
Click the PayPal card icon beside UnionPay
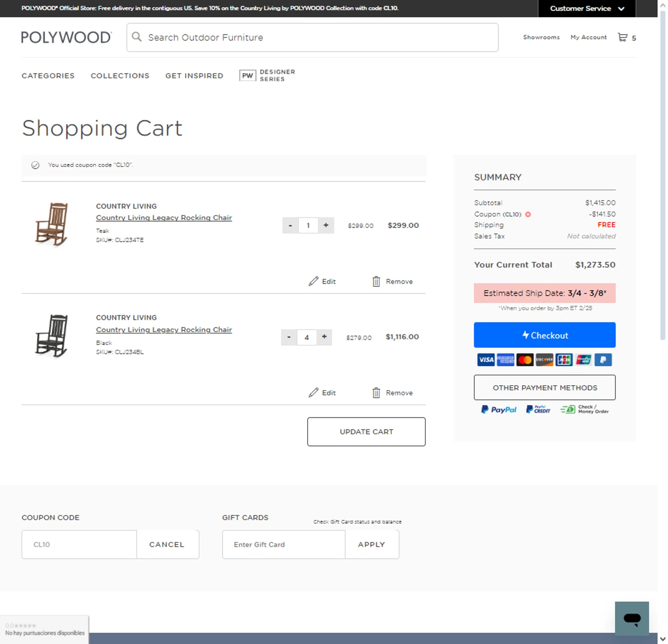[x=603, y=360]
